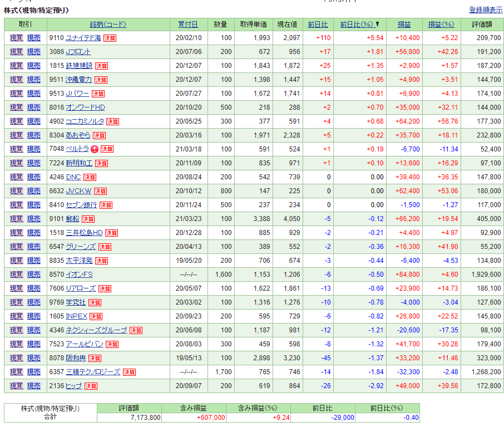Open the 決算 badge next to セブン銀行
Screen dimensions: 504x431
(106, 205)
